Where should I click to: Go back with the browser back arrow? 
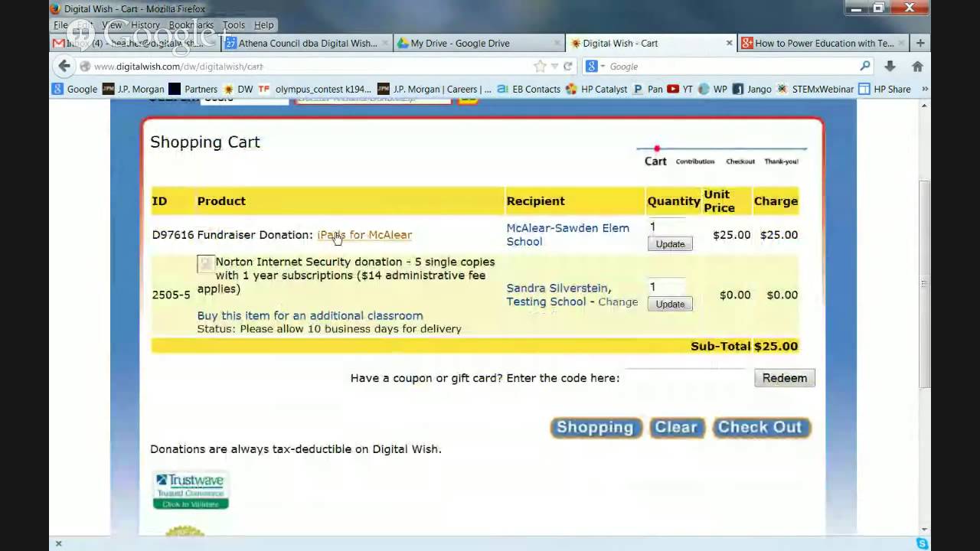pyautogui.click(x=65, y=67)
